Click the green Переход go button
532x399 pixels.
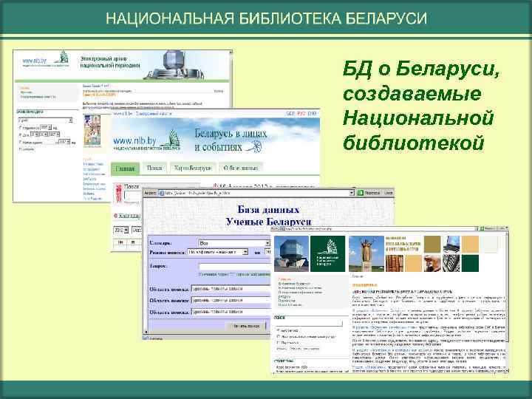(x=369, y=193)
